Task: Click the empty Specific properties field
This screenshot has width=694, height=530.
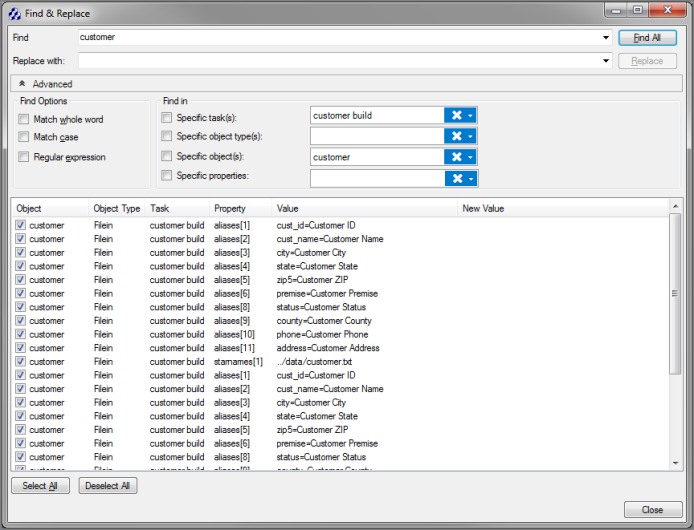Action: point(378,178)
